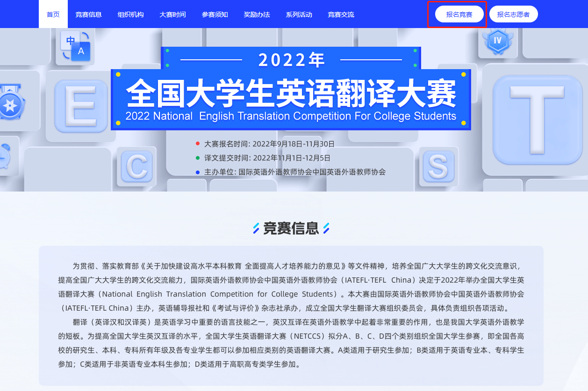The height and width of the screenshot is (391, 588).
Task: Click the 报名志愿者 button
Action: point(513,14)
